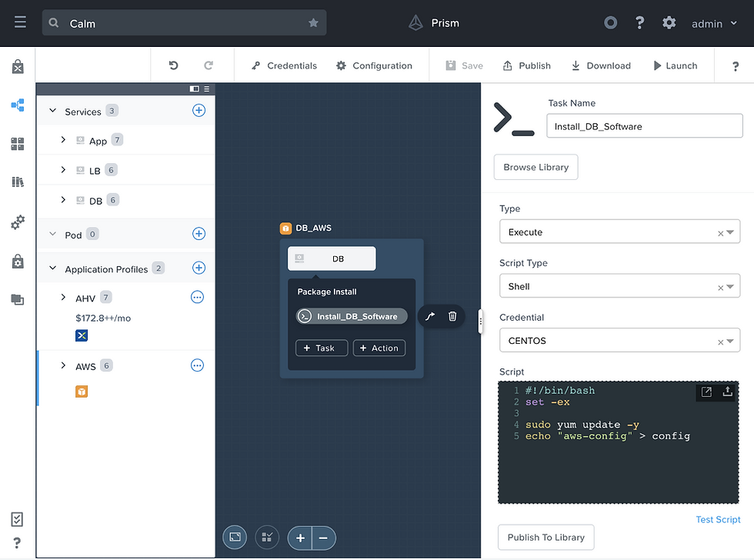
Task: Add a new Task in Package Install
Action: tap(322, 348)
